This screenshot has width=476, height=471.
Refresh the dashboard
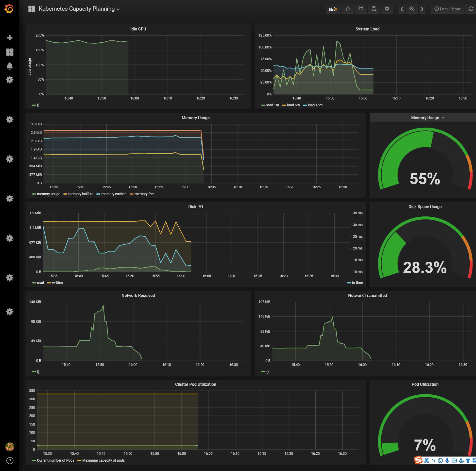[x=471, y=9]
